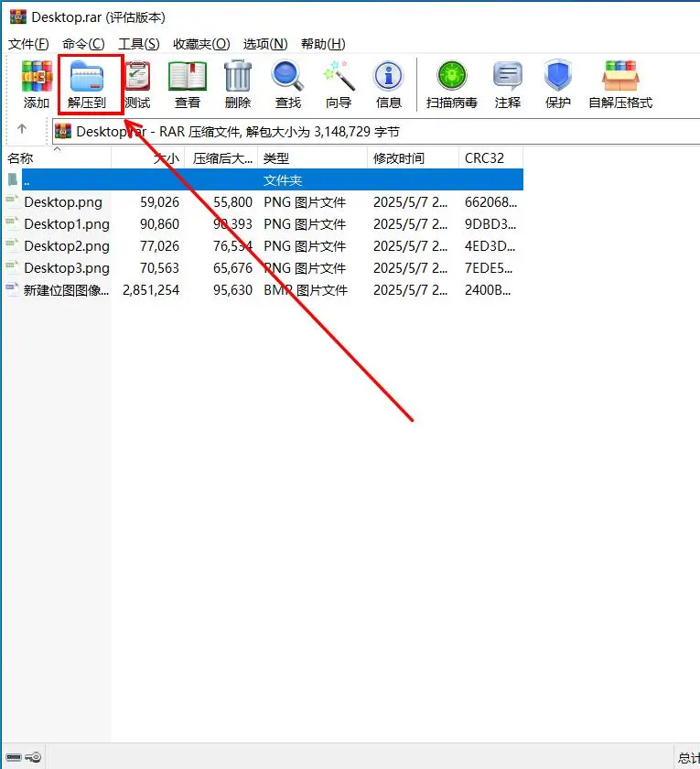Click CRC32 value 9DBD3...

click(490, 224)
